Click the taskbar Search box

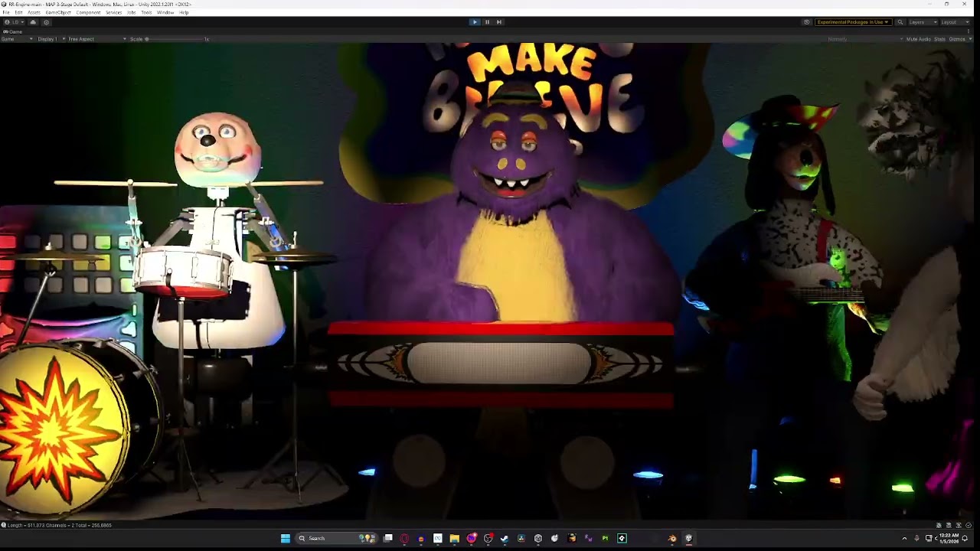pos(336,538)
